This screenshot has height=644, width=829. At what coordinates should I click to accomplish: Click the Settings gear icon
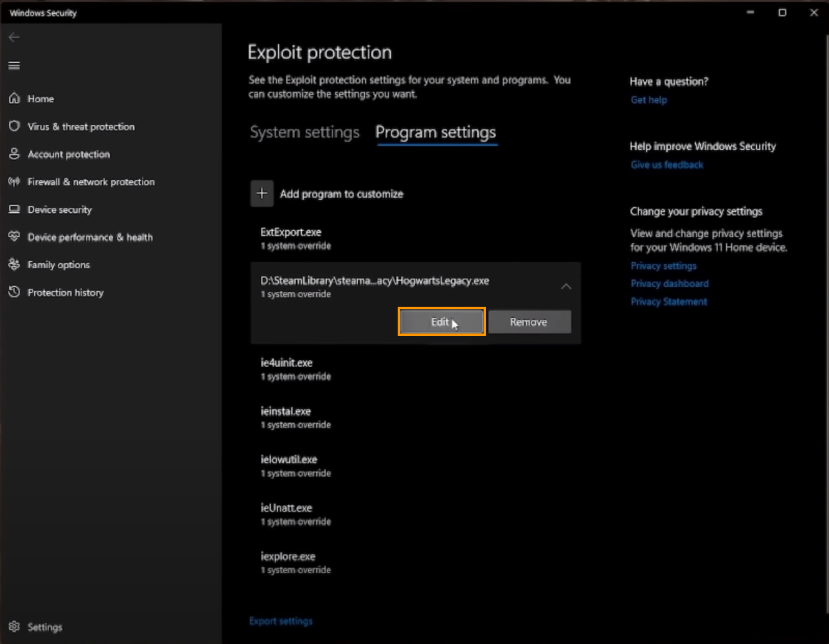pyautogui.click(x=14, y=627)
